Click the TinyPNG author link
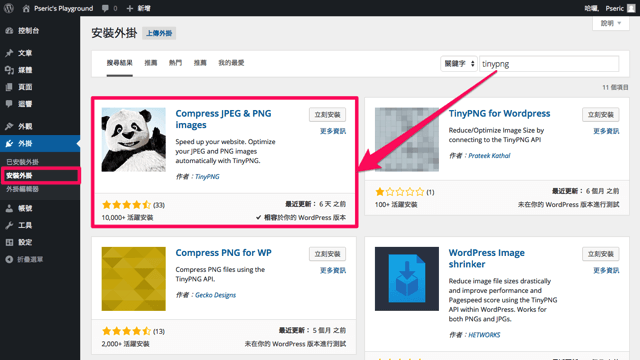Viewport: 640px width, 360px height. pyautogui.click(x=207, y=177)
